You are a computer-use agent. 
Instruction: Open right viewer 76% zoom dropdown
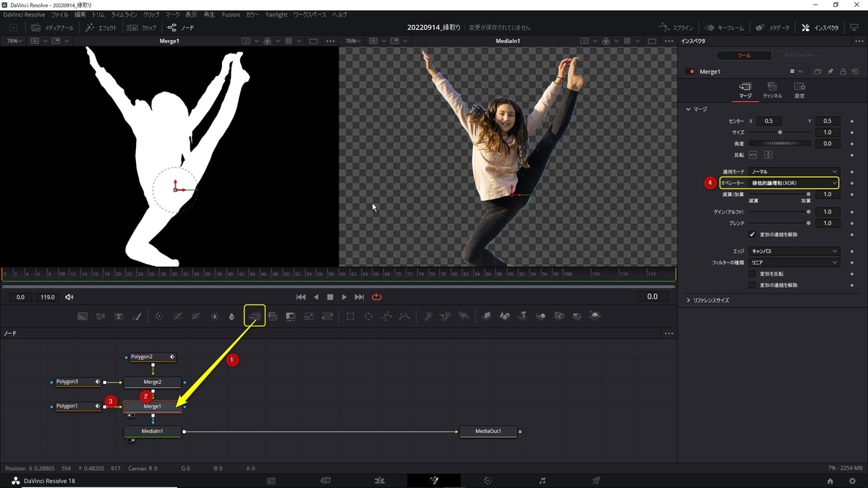352,41
